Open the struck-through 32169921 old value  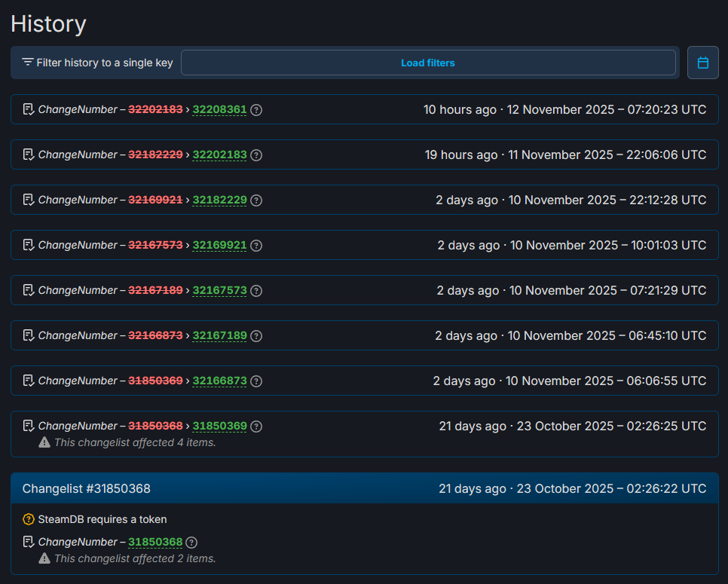click(155, 246)
